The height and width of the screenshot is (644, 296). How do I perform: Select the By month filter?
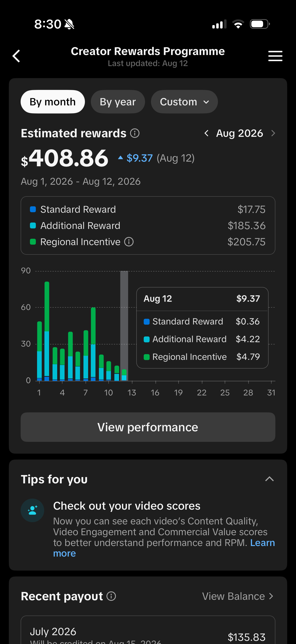53,102
